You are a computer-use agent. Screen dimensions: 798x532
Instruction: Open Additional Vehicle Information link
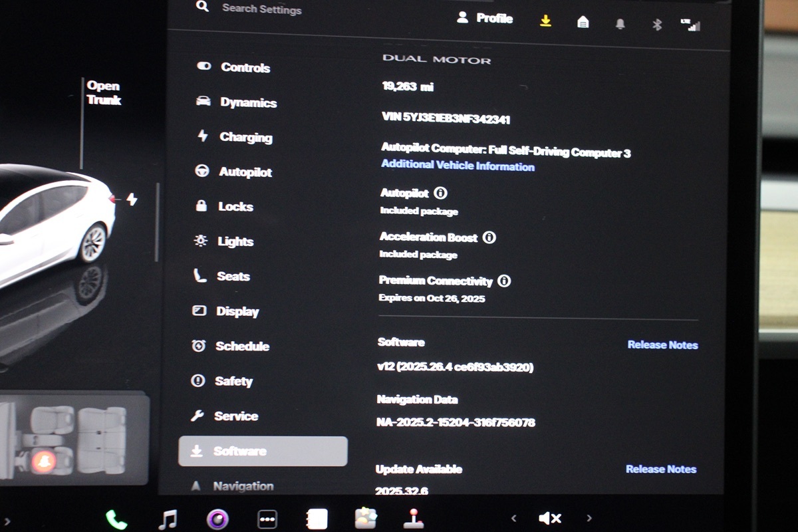pyautogui.click(x=458, y=166)
